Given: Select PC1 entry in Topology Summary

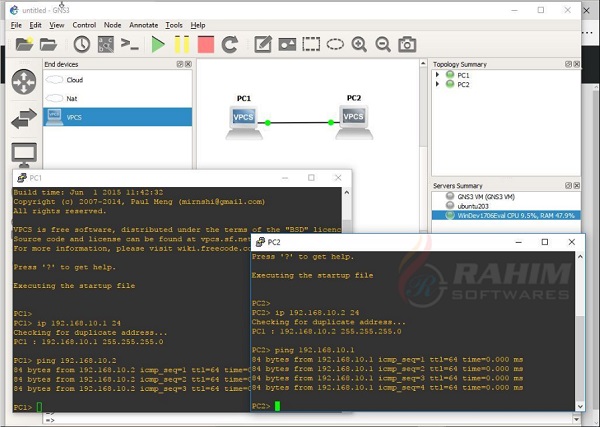Looking at the screenshot, I should [463, 75].
